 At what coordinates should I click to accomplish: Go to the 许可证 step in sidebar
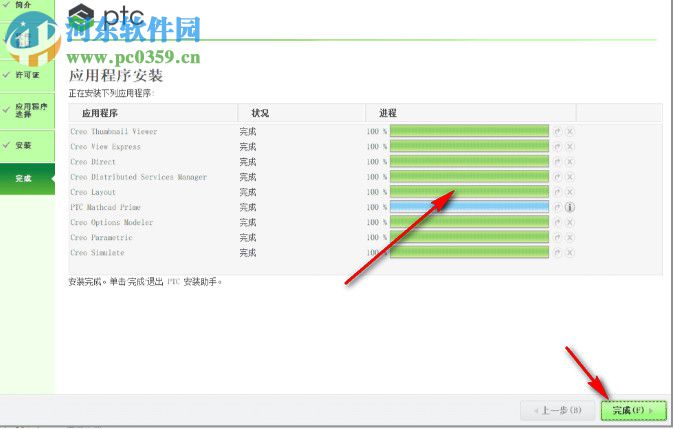click(27, 75)
